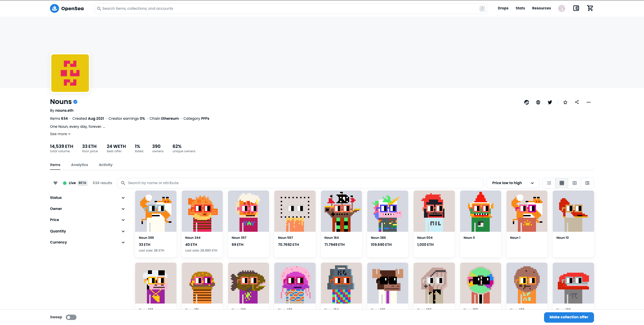Screen dimensions: 644x325
Task: Switch to the Activity tab
Action: pos(106,165)
